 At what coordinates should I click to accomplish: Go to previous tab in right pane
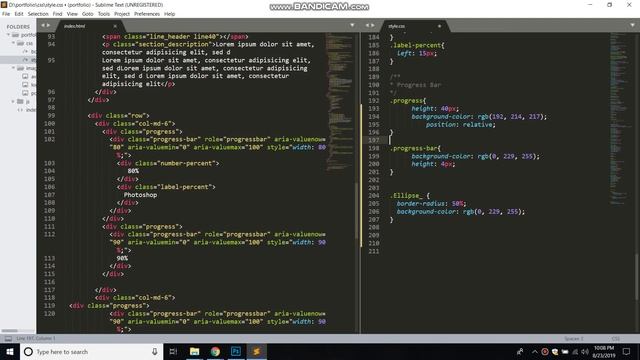(367, 25)
